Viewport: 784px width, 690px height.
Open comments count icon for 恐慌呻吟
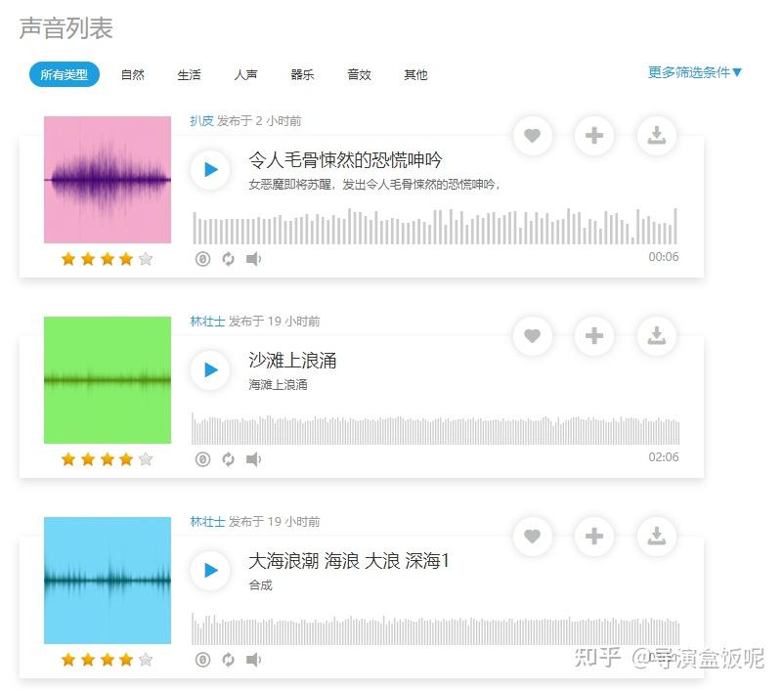tap(203, 258)
